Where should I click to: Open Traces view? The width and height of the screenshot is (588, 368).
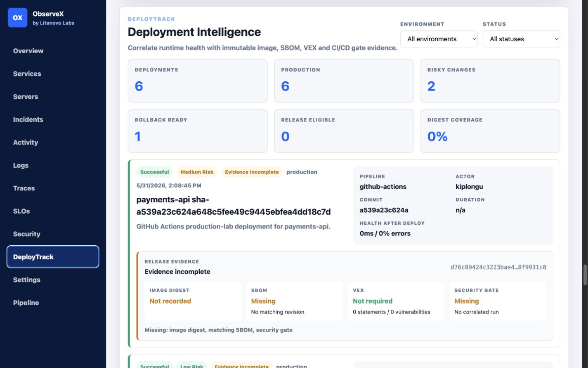pyautogui.click(x=24, y=188)
